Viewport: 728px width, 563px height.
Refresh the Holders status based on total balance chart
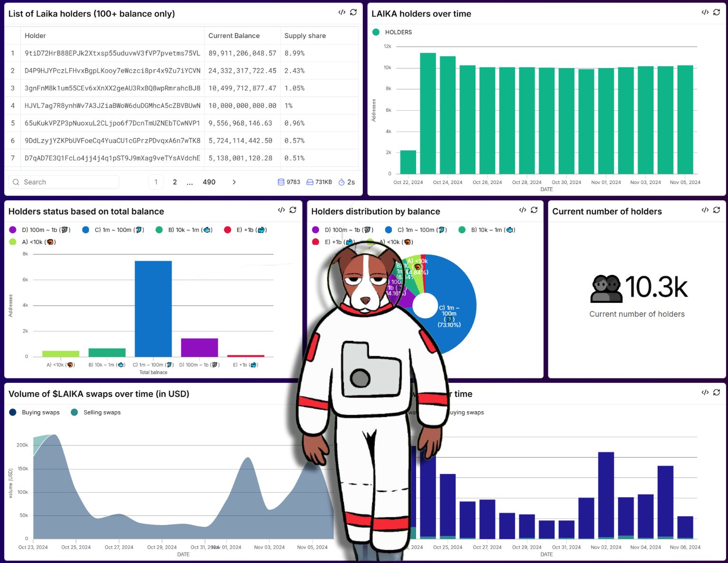(293, 210)
